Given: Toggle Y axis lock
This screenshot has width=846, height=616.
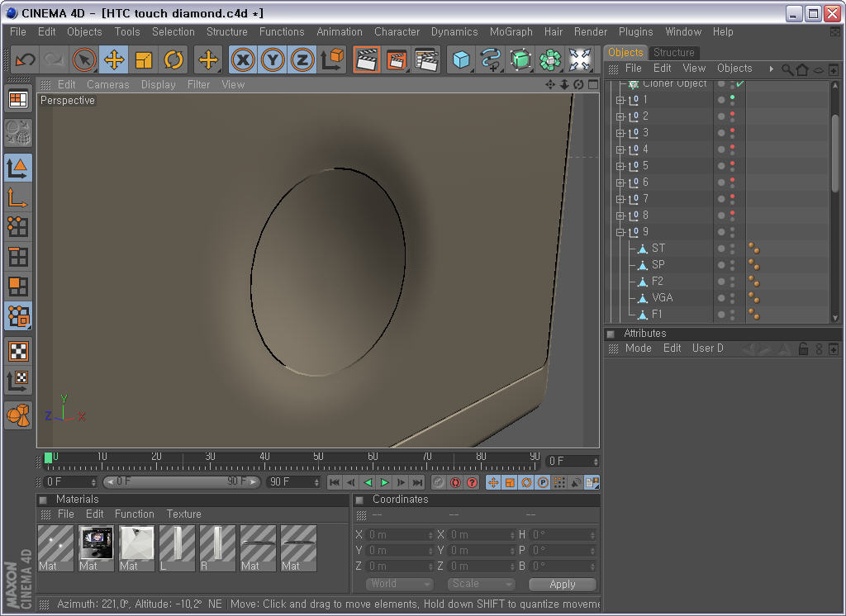Looking at the screenshot, I should (273, 59).
